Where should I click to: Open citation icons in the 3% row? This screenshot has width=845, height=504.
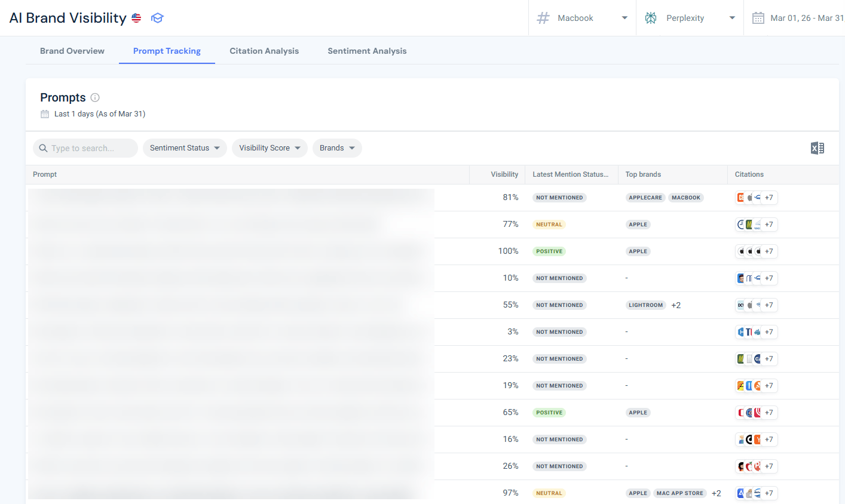coord(757,332)
